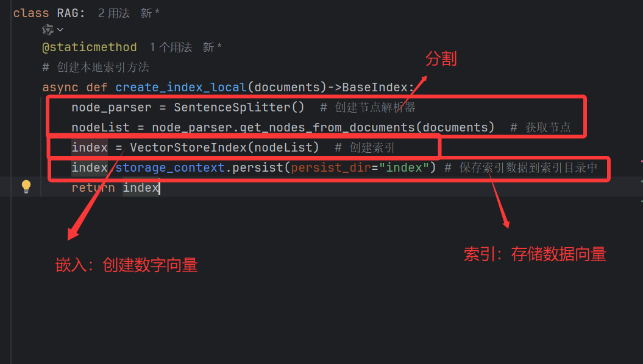Viewport: 643px width, 364px height.
Task: Open the "2 用法" usages hint for class RAG
Action: pos(114,13)
